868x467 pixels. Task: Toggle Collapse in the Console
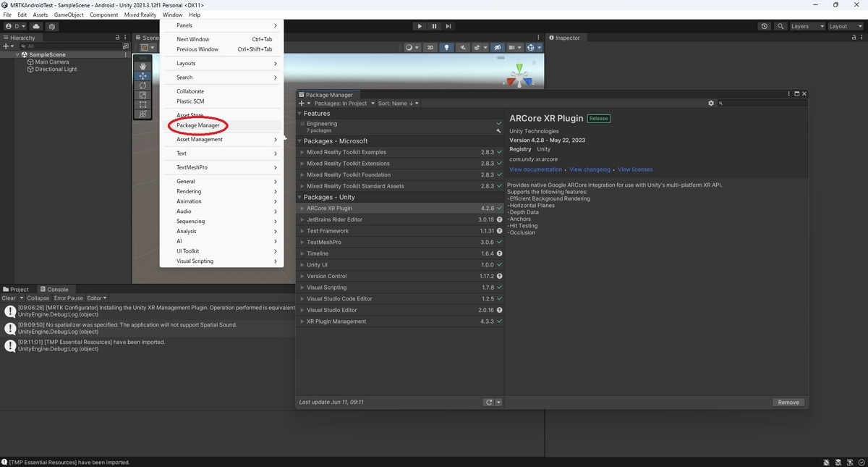pos(38,298)
